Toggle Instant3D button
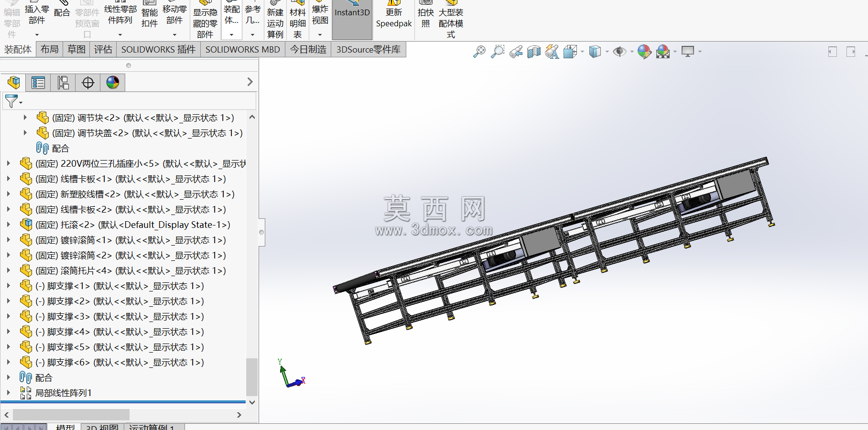This screenshot has height=430, width=868. (x=352, y=19)
